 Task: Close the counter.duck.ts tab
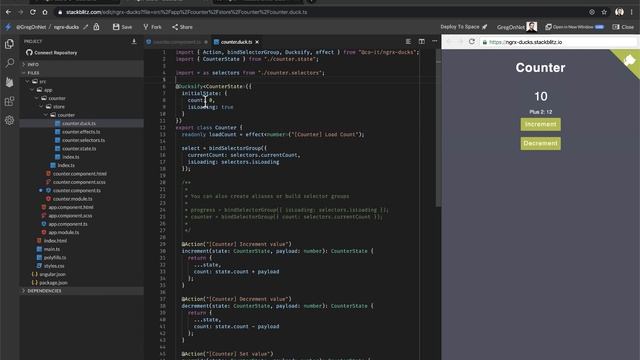coord(257,42)
